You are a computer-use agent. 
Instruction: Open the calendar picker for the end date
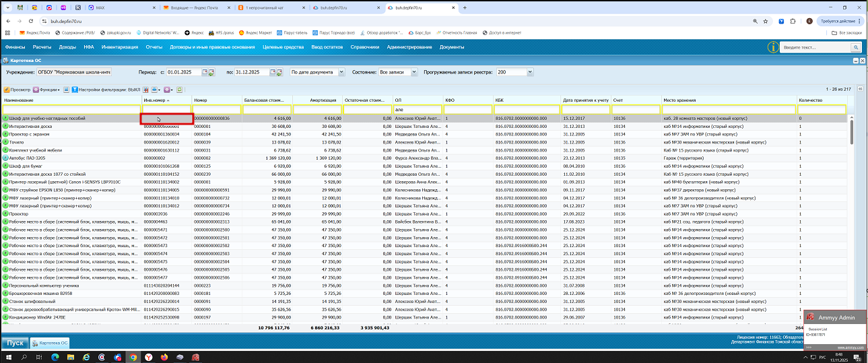(x=273, y=72)
